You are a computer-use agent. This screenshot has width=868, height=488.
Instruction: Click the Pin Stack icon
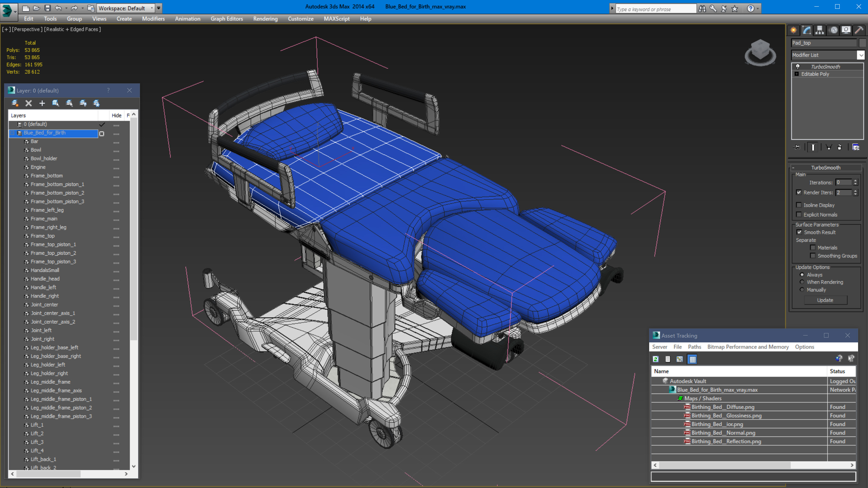coord(797,147)
